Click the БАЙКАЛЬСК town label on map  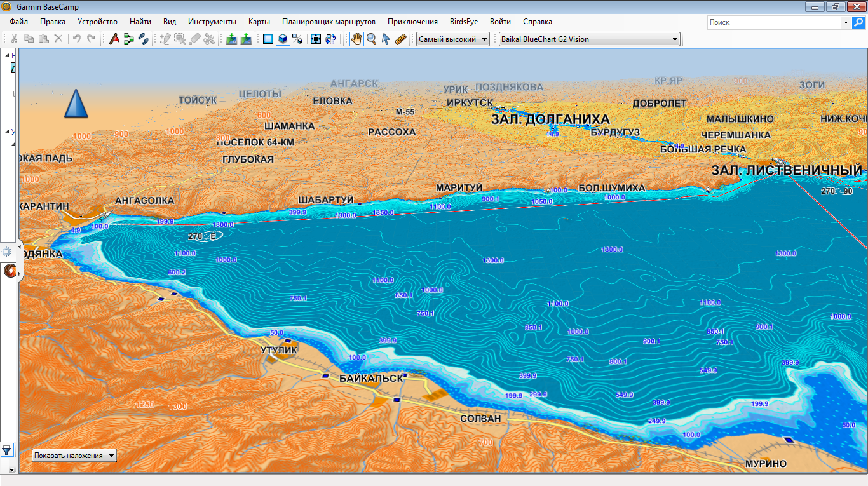[x=372, y=378]
